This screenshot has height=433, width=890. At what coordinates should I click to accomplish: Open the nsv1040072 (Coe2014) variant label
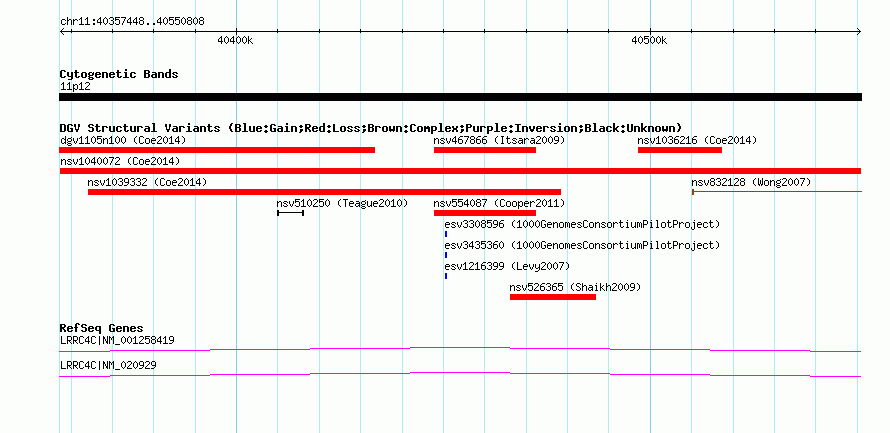coord(120,161)
